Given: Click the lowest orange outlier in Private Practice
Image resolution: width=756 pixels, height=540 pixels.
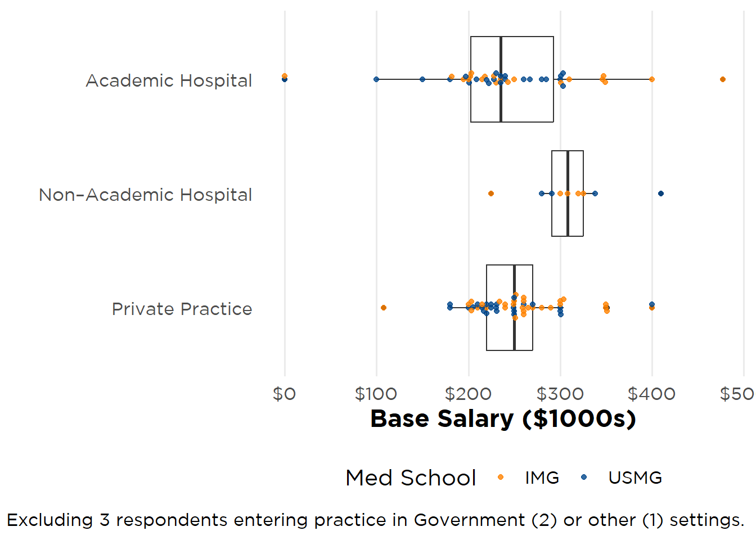Looking at the screenshot, I should [384, 308].
